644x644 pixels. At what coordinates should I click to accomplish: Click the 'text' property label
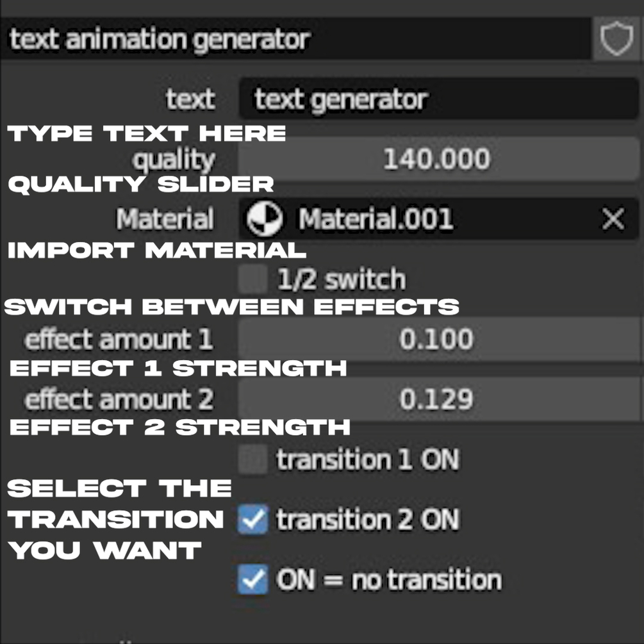(x=190, y=99)
